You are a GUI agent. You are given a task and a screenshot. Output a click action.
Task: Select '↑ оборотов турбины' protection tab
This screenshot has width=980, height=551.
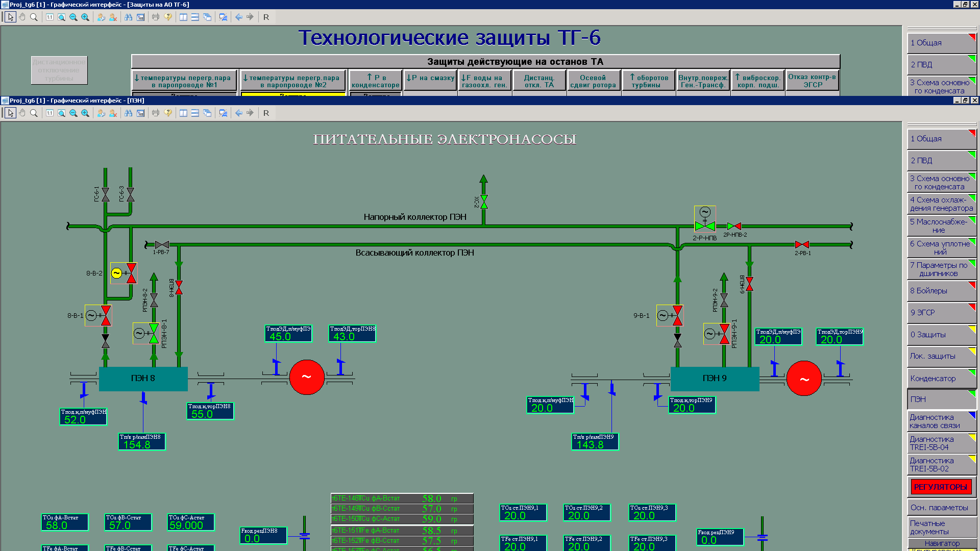[648, 81]
